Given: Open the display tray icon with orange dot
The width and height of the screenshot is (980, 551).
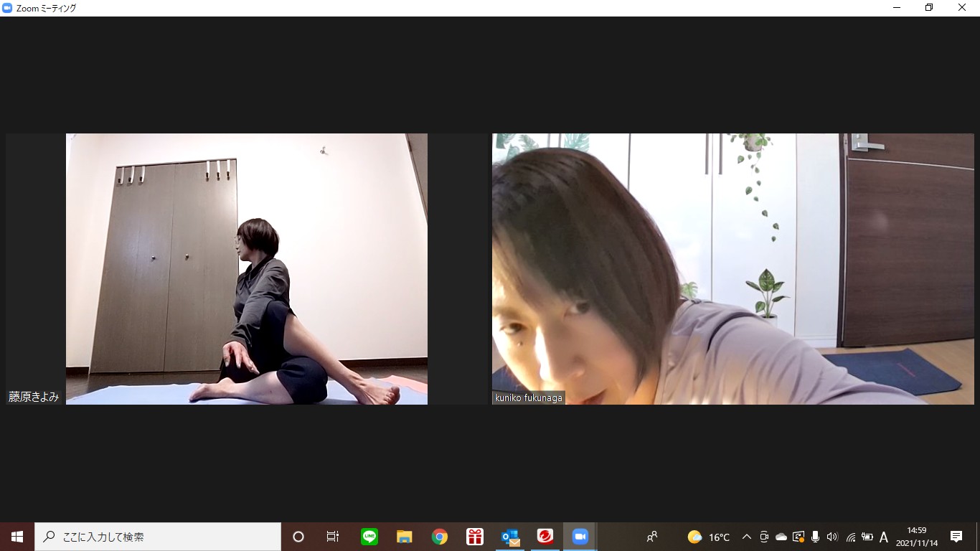Looking at the screenshot, I should (798, 537).
